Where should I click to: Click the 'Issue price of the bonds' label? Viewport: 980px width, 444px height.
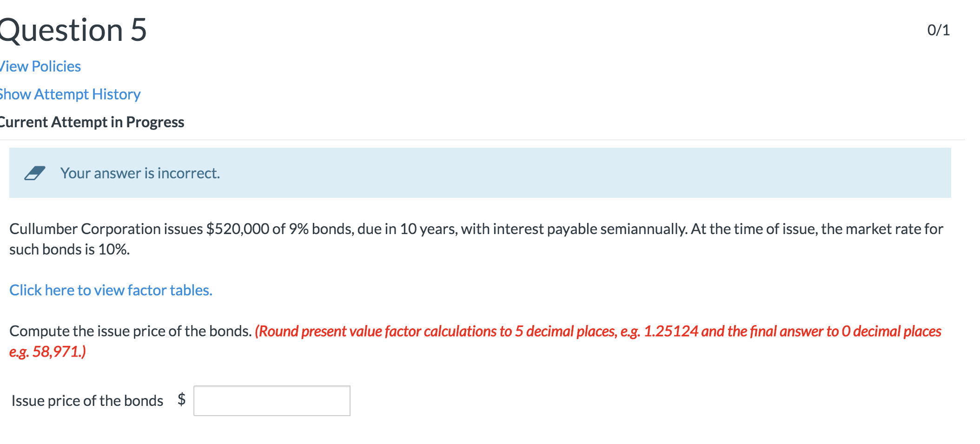[87, 400]
